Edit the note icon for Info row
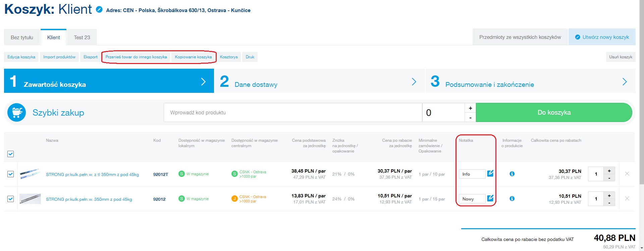 pos(490,173)
